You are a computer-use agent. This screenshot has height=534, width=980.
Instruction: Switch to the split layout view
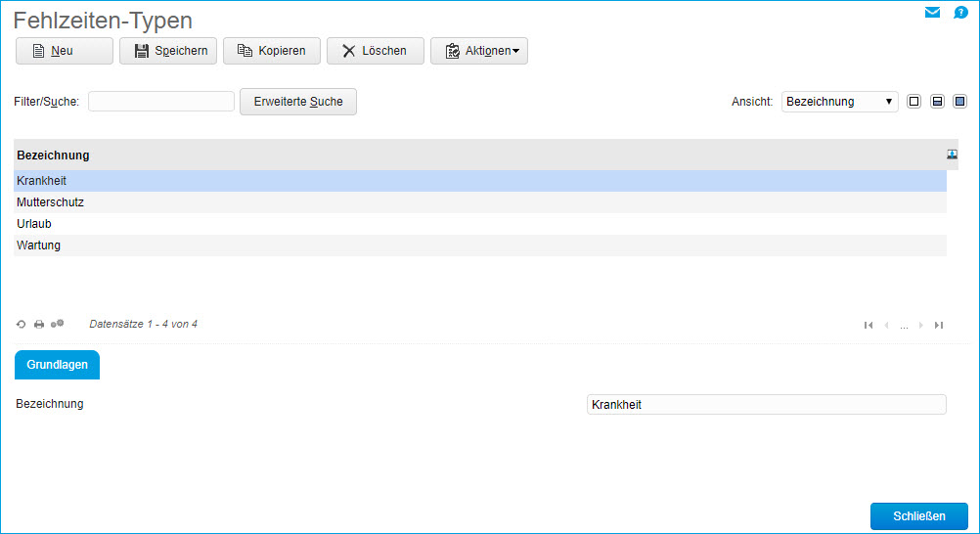click(x=937, y=102)
